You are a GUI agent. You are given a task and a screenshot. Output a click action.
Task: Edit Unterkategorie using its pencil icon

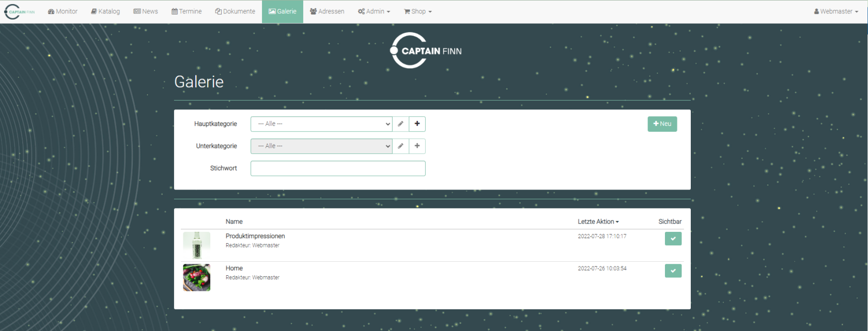[x=400, y=146]
